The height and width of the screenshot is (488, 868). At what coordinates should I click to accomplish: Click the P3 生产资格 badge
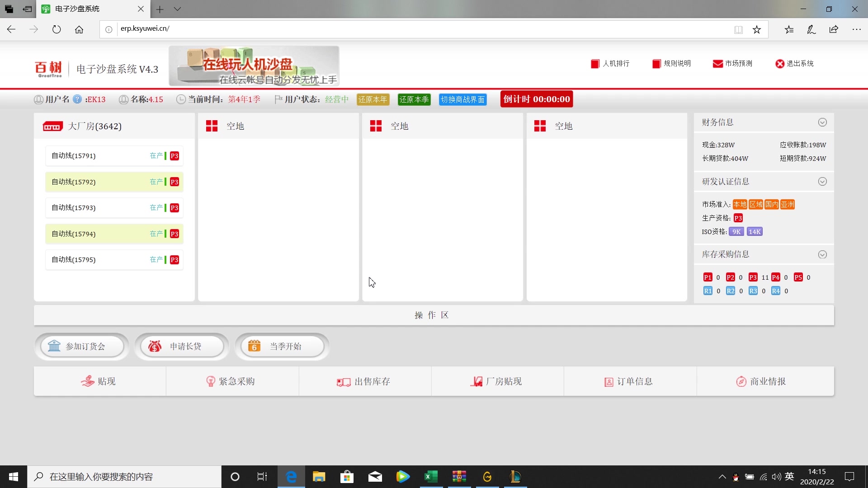738,218
